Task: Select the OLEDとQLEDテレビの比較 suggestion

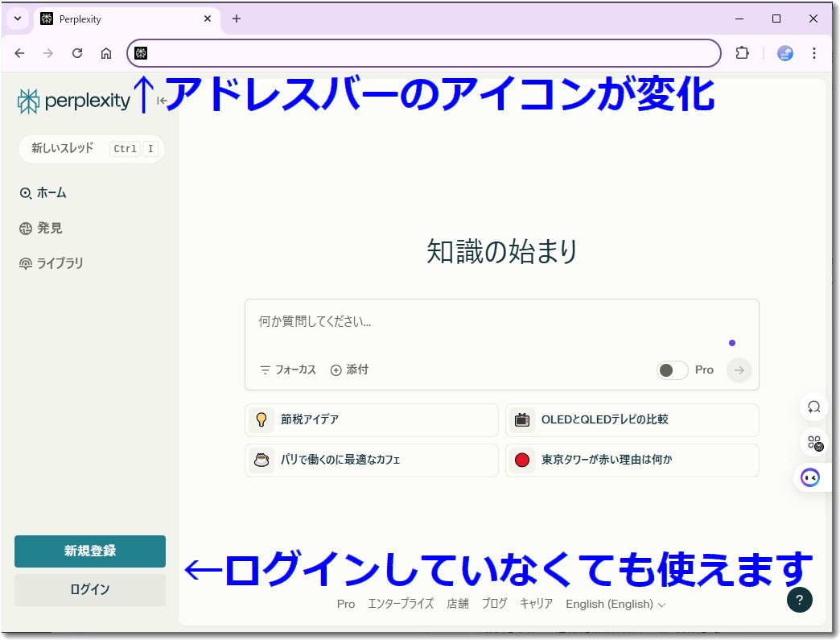Action: [x=632, y=419]
